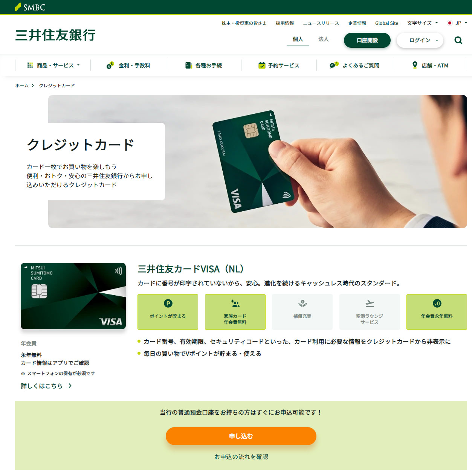This screenshot has height=476, width=472.
Task: Click the 家族カード年会費無料 people icon
Action: 235,304
